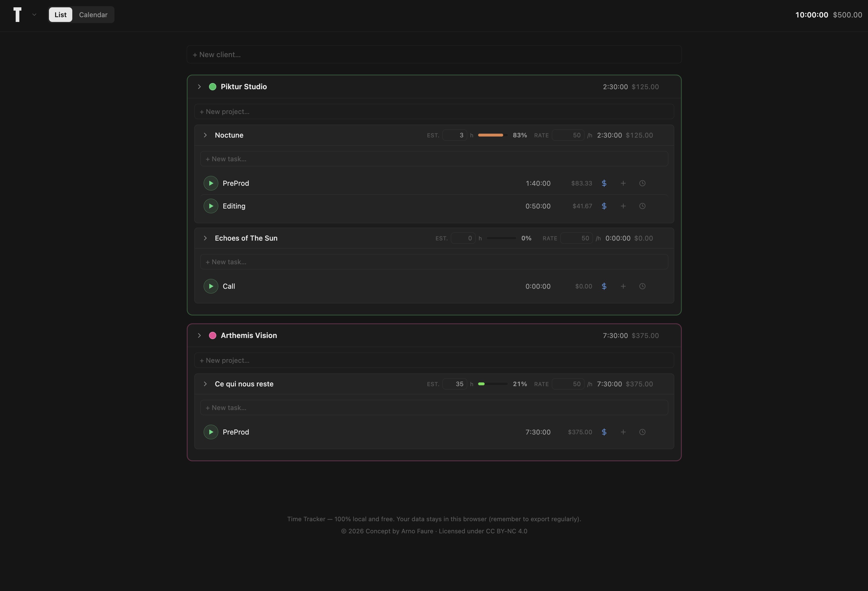
Task: Toggle billable dollar icon on Noctune PreProd row
Action: (604, 183)
